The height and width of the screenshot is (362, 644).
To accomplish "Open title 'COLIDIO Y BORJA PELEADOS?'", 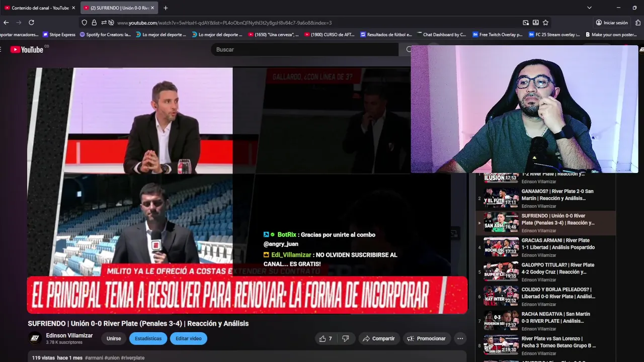I will 558,293.
